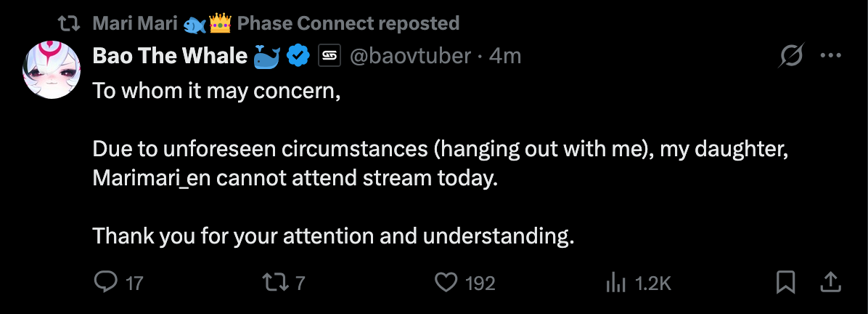Bookmark this post
The image size is (868, 314).
coord(785,281)
